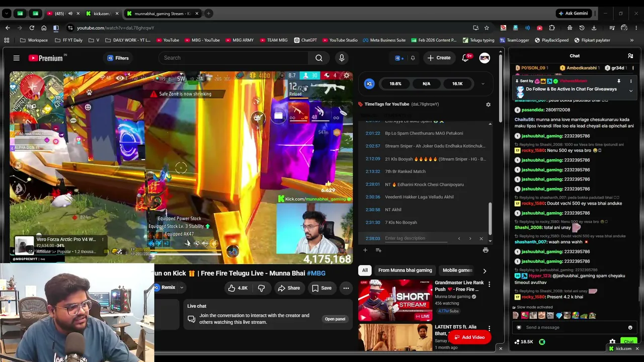Open TimeTags for YouTube settings gear
Image resolution: width=644 pixels, height=362 pixels.
[x=488, y=105]
